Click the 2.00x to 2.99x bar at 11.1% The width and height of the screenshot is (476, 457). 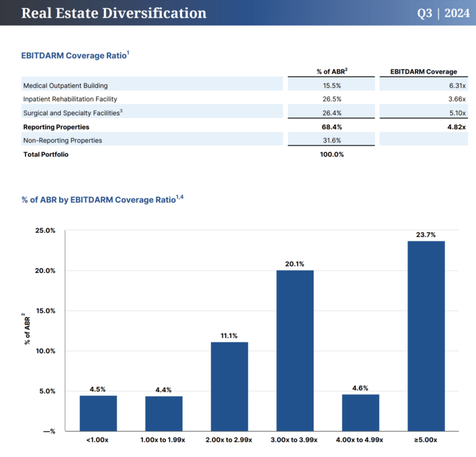point(229,386)
